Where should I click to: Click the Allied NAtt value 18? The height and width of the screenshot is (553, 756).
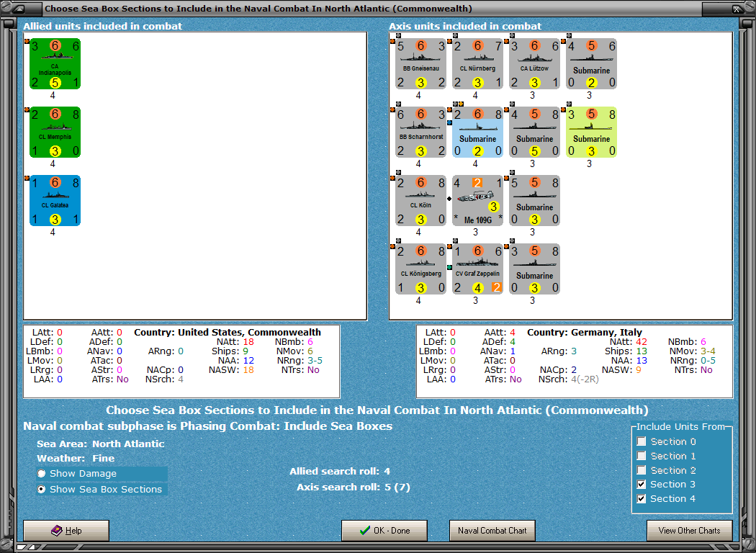[x=248, y=342]
